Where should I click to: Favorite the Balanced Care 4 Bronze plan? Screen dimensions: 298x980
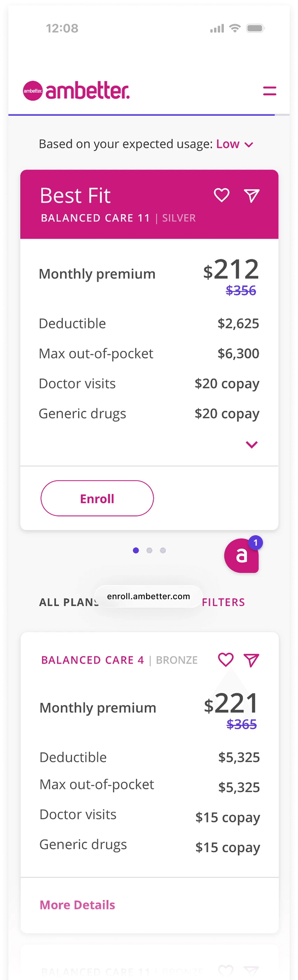click(x=226, y=660)
